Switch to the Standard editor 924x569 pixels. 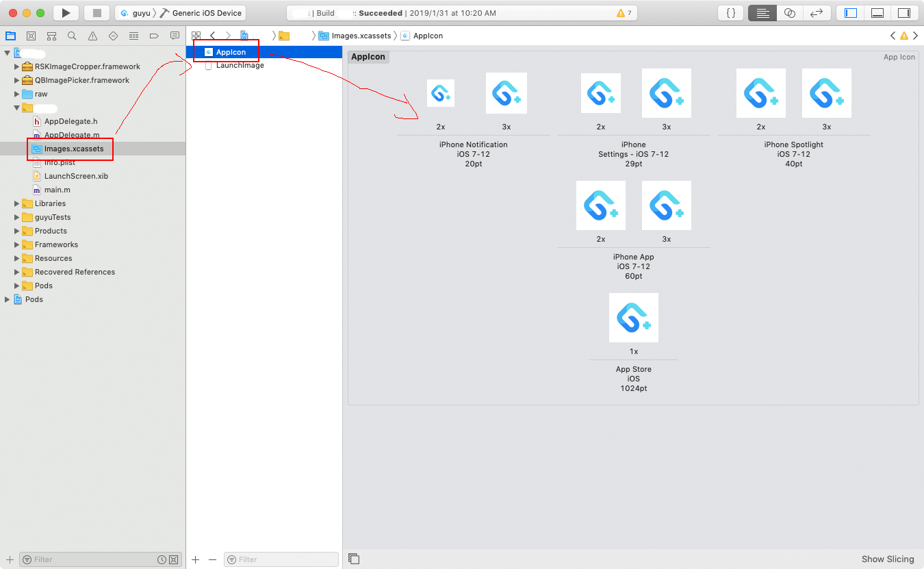[x=762, y=13]
